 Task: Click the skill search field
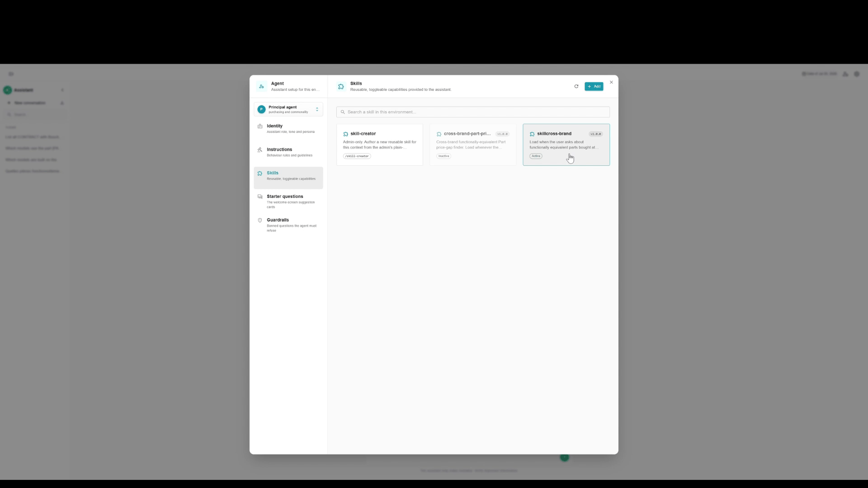click(473, 112)
